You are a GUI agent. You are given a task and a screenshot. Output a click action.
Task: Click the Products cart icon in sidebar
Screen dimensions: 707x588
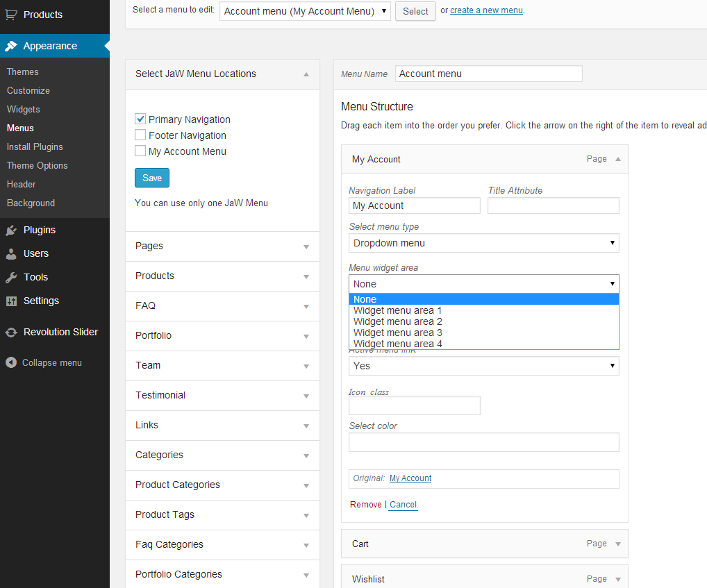[x=11, y=15]
